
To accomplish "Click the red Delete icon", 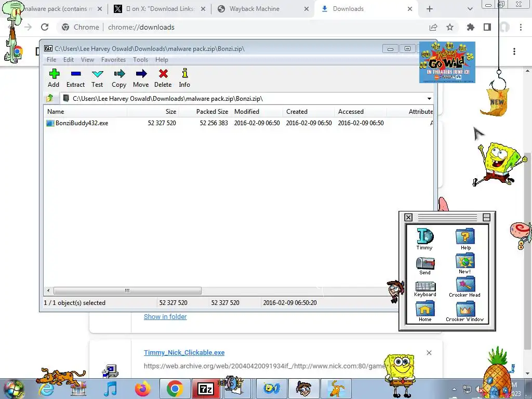I will (163, 78).
